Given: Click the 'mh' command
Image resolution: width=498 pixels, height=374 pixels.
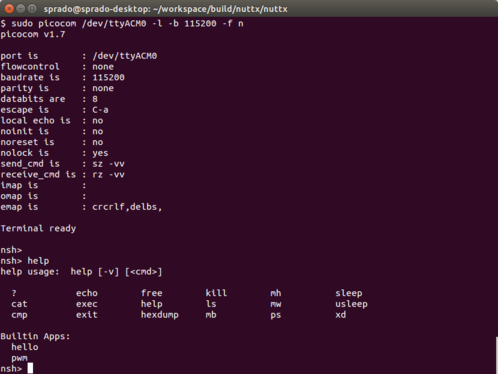Looking at the screenshot, I should point(276,293).
